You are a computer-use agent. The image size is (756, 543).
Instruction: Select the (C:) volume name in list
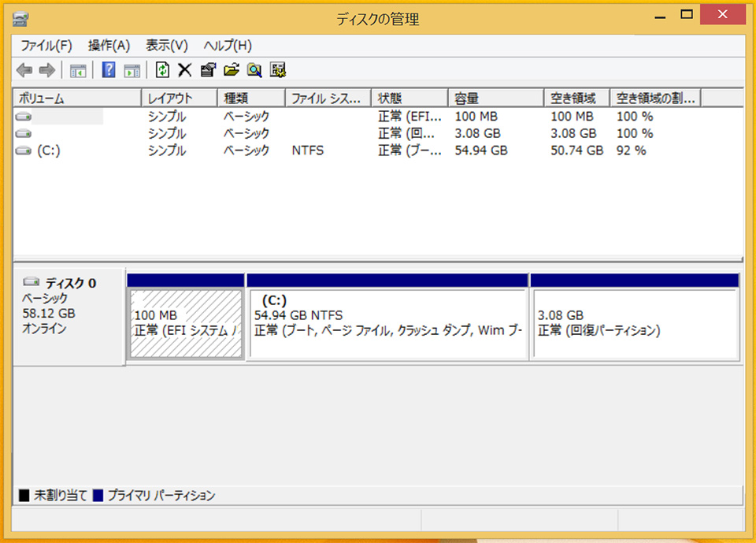point(49,151)
